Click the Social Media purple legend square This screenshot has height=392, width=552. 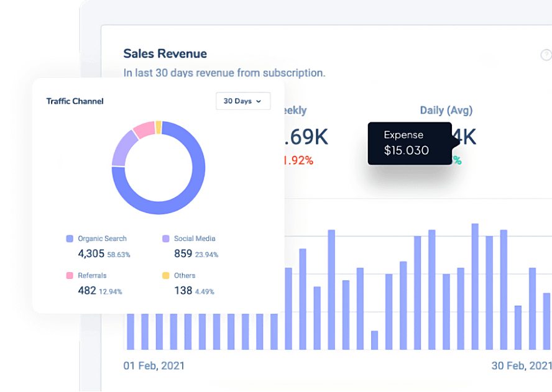[x=166, y=239]
